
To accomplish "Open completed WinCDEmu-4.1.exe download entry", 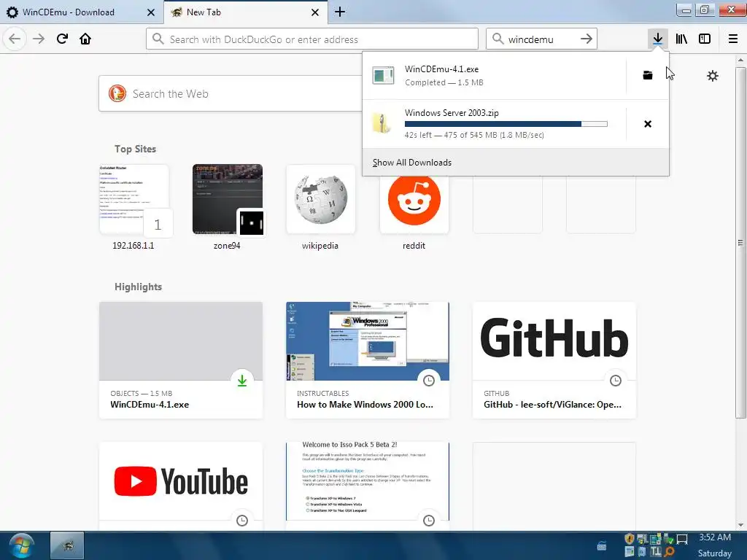I will tap(495, 75).
